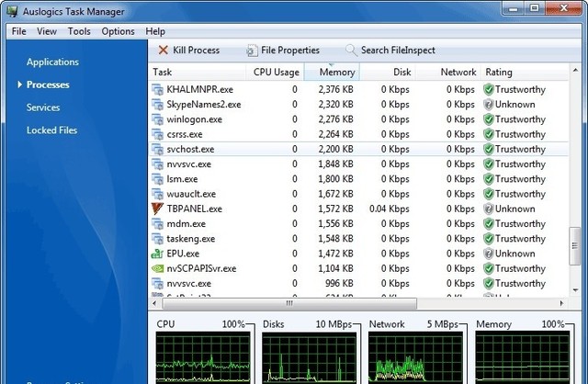Select the wuauclt.exe process name
Screen dimensions: 588x384
click(191, 194)
